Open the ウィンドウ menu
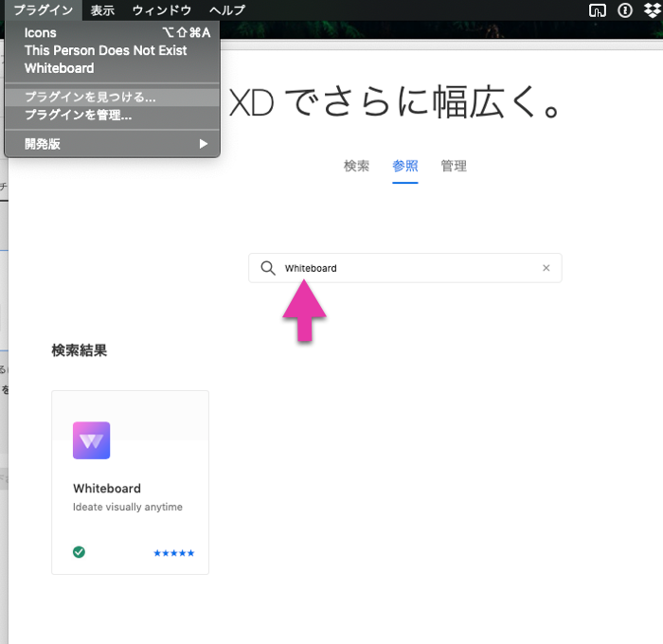 (x=162, y=10)
